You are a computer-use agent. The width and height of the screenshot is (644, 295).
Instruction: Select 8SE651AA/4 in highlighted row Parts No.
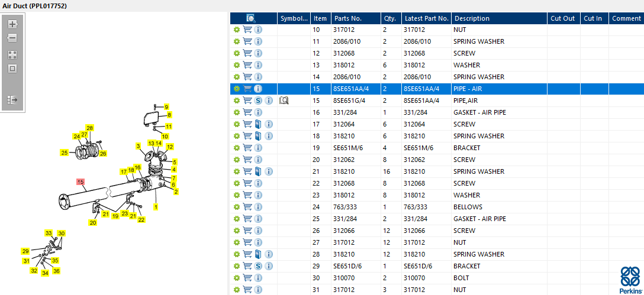click(x=352, y=89)
